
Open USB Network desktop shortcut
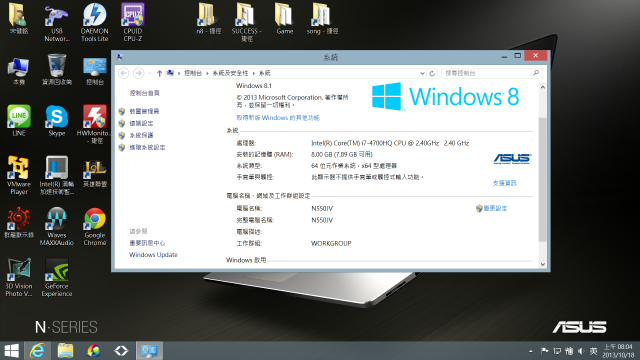[x=57, y=22]
